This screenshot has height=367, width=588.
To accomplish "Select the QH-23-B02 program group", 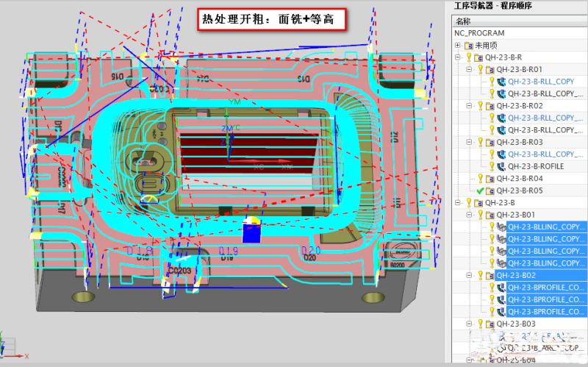I will (x=516, y=276).
